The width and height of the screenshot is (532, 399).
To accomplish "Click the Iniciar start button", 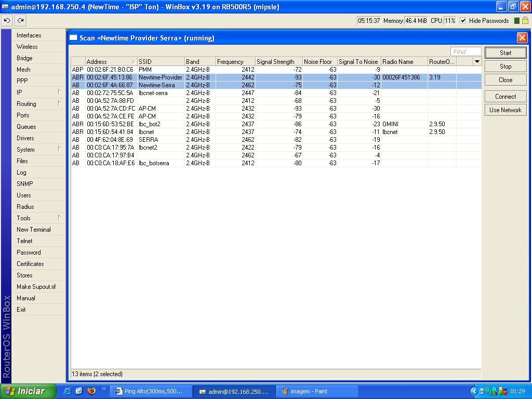I will [28, 391].
